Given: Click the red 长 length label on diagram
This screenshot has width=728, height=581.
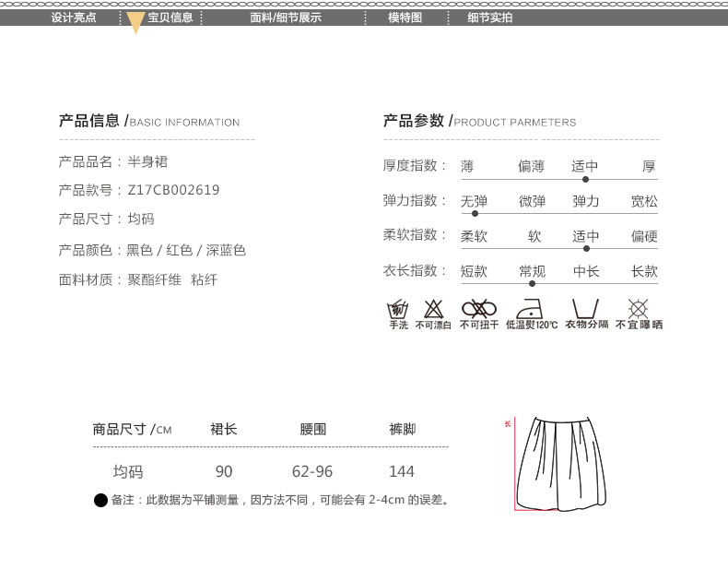Looking at the screenshot, I should pos(508,424).
